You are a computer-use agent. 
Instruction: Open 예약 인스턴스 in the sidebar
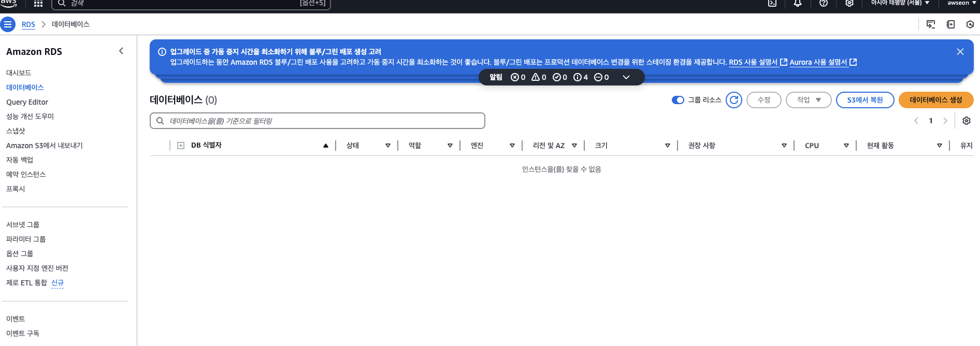pyautogui.click(x=26, y=175)
